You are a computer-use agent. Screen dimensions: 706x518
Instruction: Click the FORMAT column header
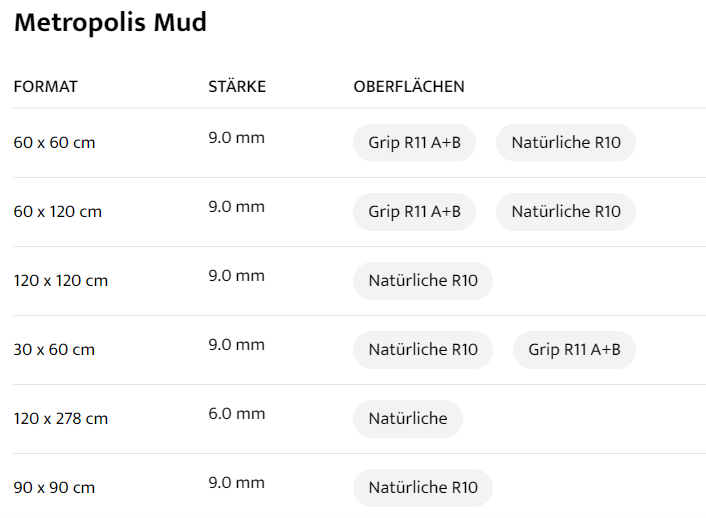[x=45, y=87]
